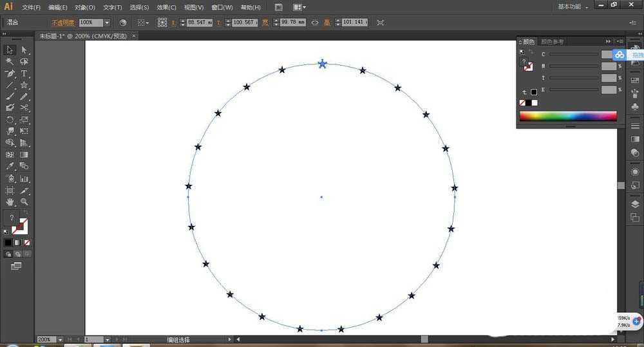Screen dimensions: 644x347
Task: Select the Eraser tool
Action: 10,108
